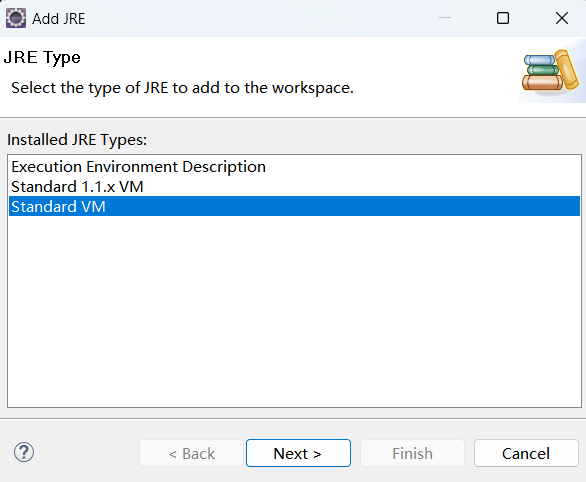
Task: Close the Add JRE dialog
Action: [x=562, y=18]
